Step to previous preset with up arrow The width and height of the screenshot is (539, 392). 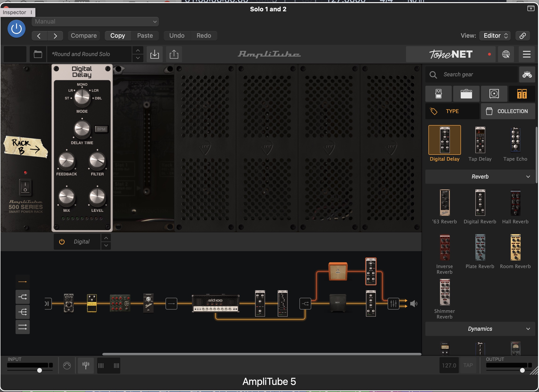point(138,50)
